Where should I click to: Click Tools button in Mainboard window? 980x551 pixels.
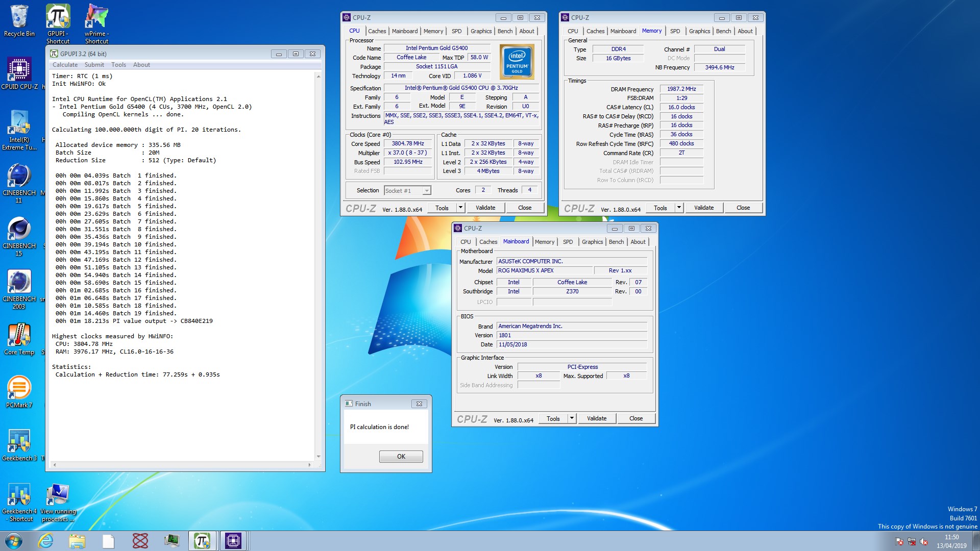[553, 418]
